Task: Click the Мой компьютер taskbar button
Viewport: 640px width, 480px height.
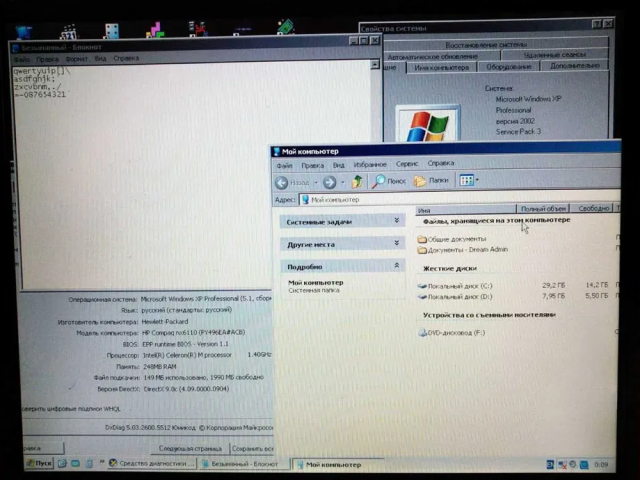Action: point(337,464)
